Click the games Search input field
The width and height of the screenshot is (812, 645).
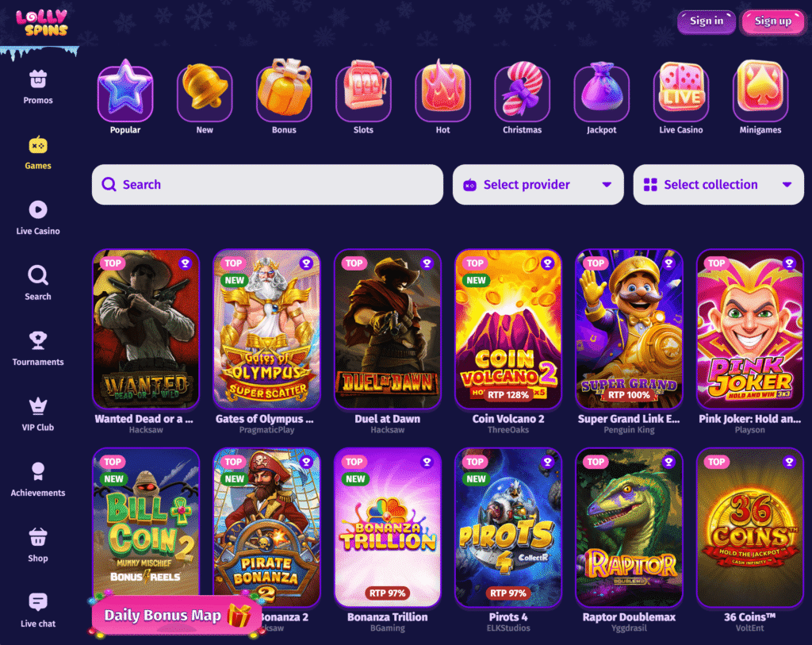pyautogui.click(x=267, y=184)
